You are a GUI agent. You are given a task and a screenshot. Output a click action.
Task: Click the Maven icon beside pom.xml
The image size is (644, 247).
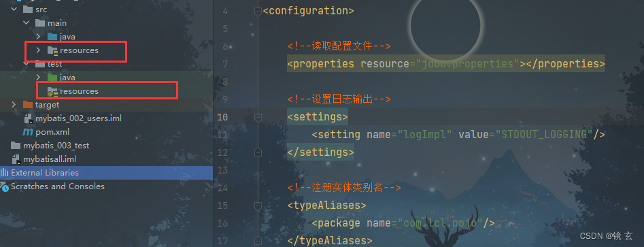[x=28, y=132]
